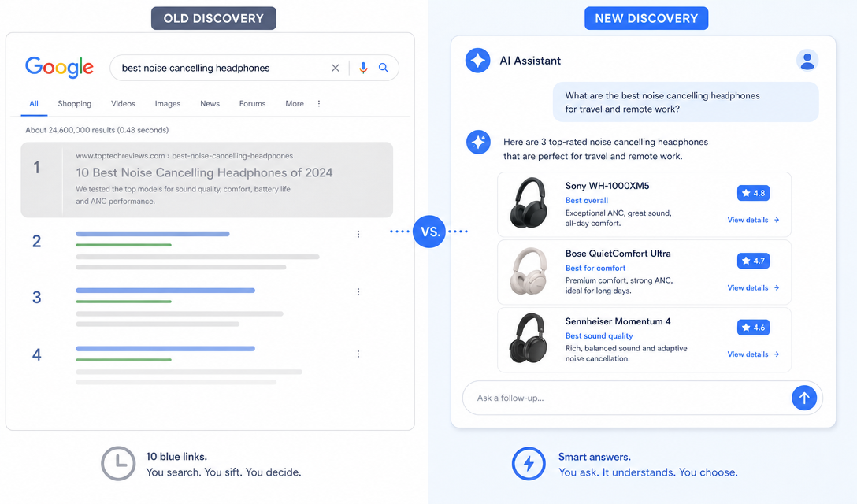
Task: View details for Sony WH-1000XM5
Action: [x=753, y=220]
